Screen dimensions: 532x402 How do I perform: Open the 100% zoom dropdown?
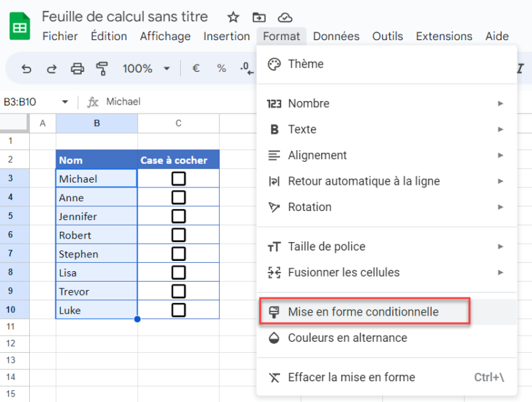145,68
